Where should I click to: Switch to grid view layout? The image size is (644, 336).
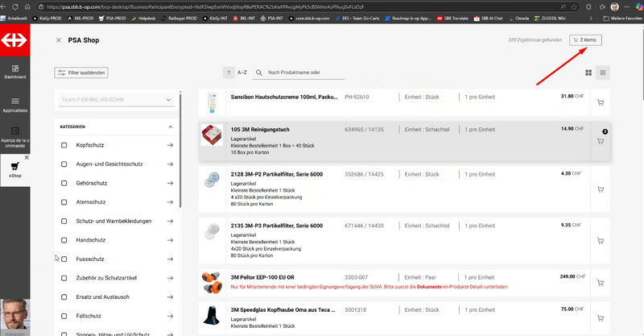coord(588,73)
